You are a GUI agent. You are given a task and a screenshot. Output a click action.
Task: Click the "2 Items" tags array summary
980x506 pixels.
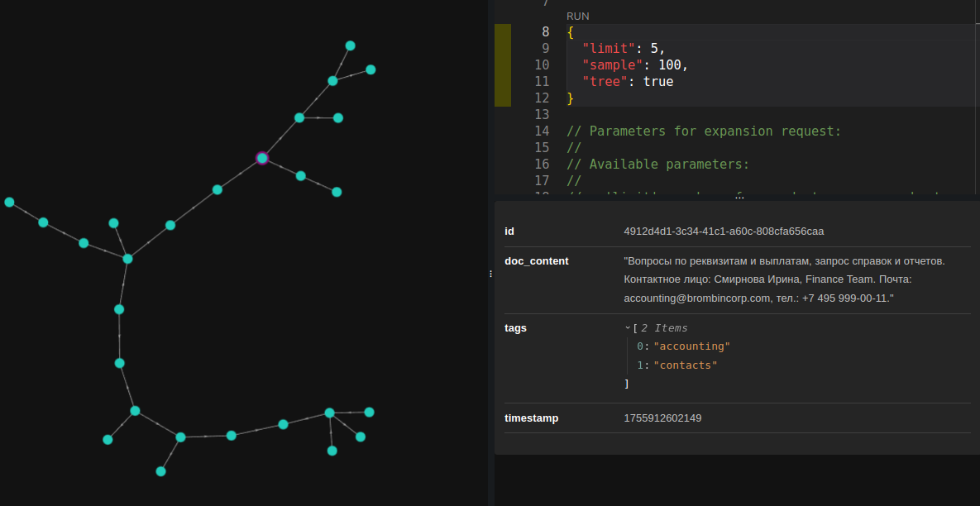(x=663, y=328)
